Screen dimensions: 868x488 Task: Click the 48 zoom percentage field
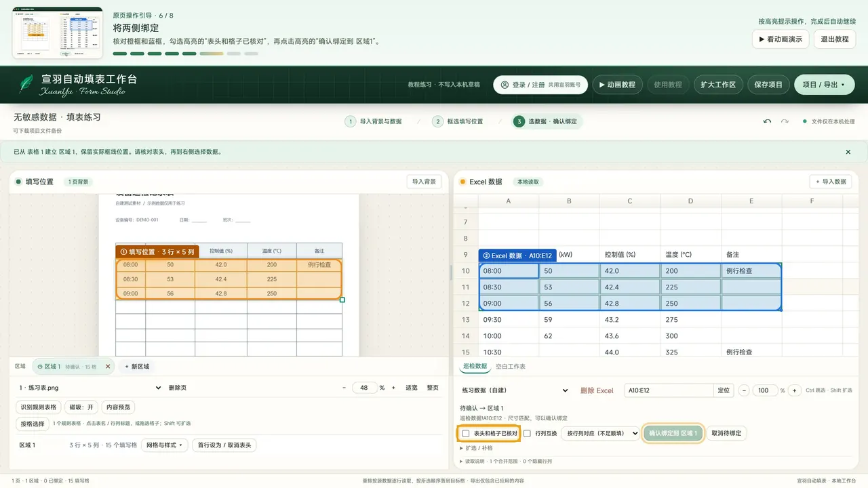coord(364,388)
